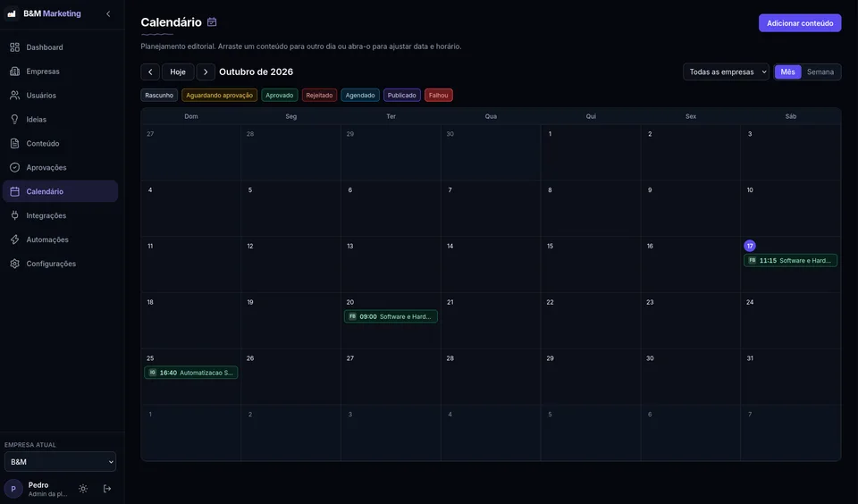Click the Dashboard grid icon
The width and height of the screenshot is (858, 504).
15,47
